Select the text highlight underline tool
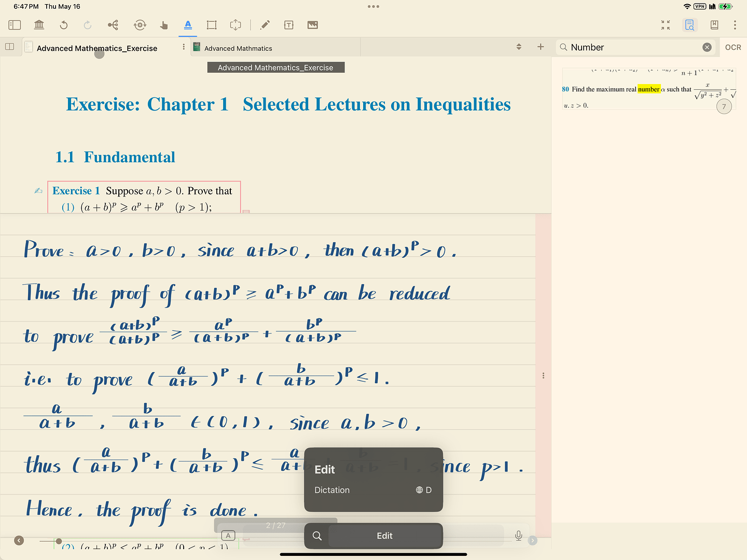Image resolution: width=747 pixels, height=560 pixels. 188,25
